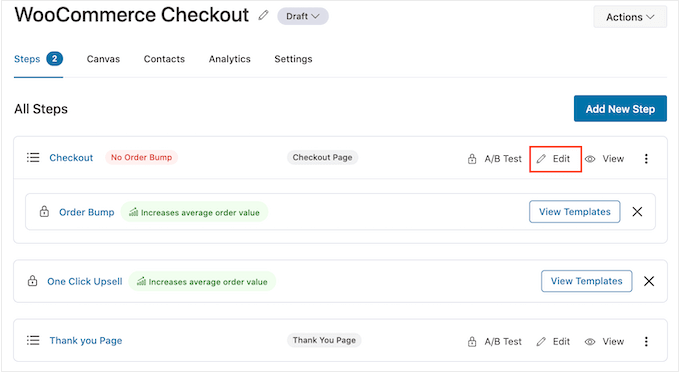
Task: Click the lock icon beside Checkout A/B Test
Action: click(472, 159)
